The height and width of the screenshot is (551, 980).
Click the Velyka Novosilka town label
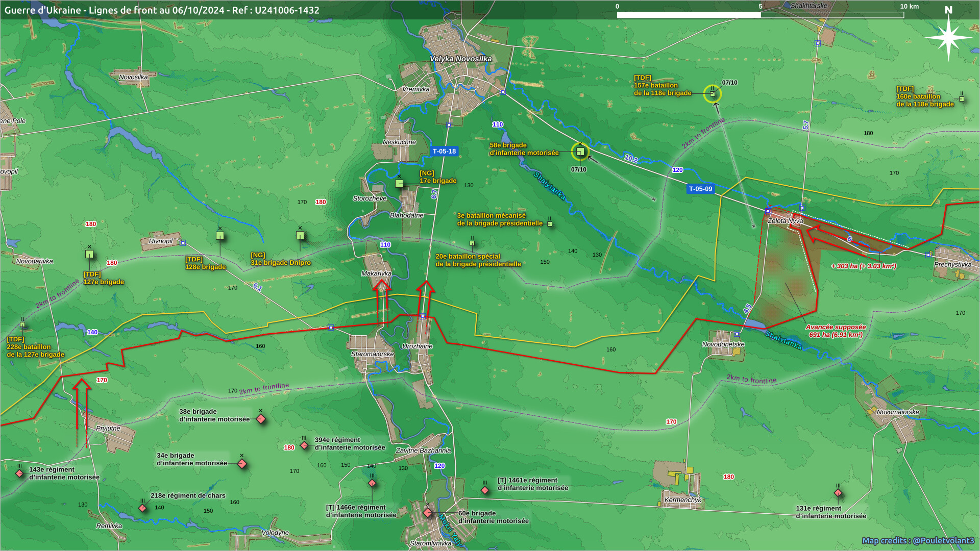(x=460, y=59)
